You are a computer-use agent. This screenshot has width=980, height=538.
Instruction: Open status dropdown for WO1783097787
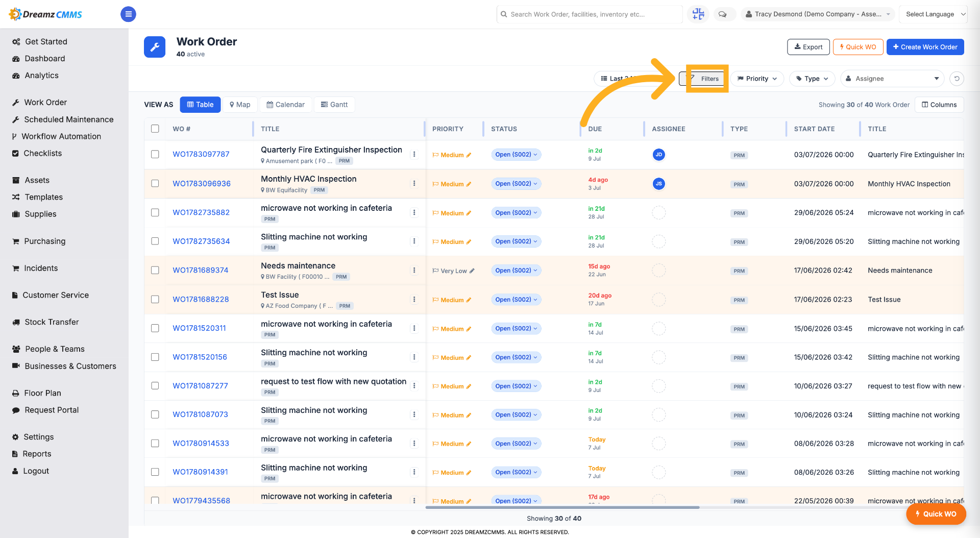pos(516,155)
